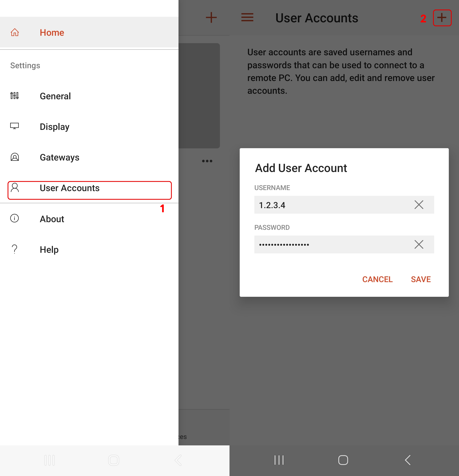Click the Gateways icon in drawer
The height and width of the screenshot is (476, 459).
[x=15, y=157]
